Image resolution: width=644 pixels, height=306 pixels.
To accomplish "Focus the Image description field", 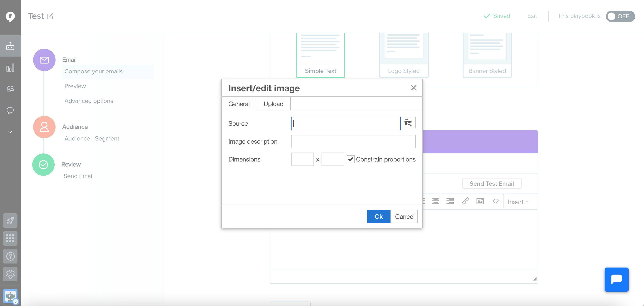I will (353, 141).
